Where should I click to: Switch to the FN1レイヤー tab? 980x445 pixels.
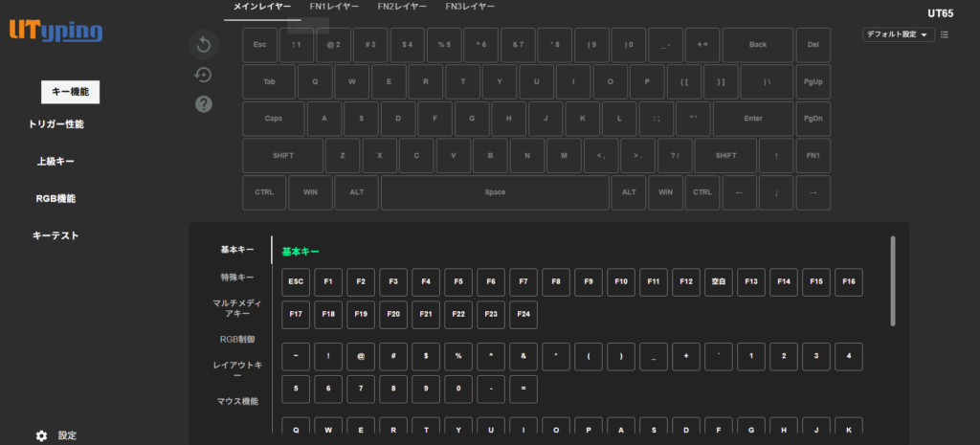334,7
